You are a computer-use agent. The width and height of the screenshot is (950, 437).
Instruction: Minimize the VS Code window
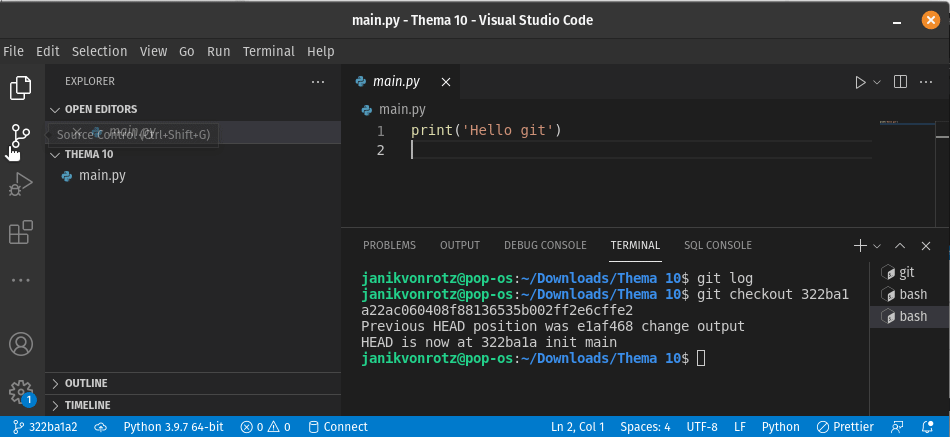(x=896, y=21)
